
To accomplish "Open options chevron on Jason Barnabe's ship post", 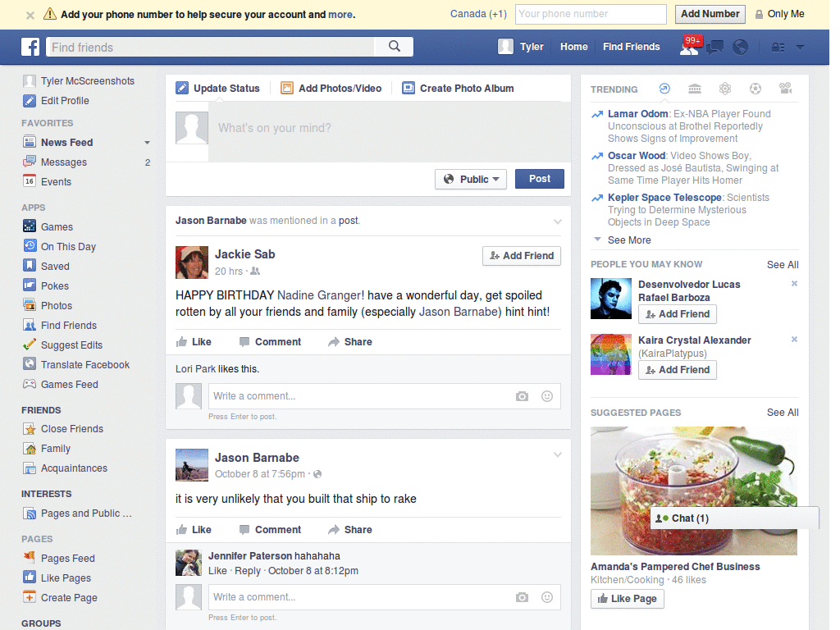I will [x=558, y=454].
